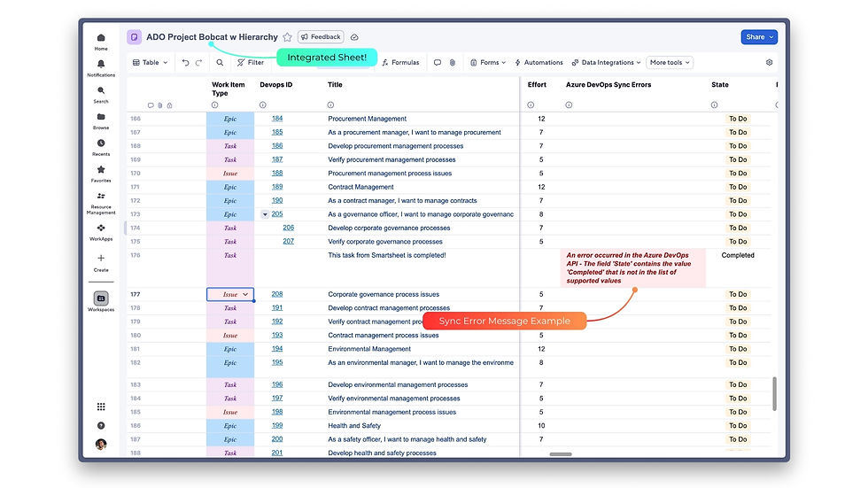868x488 pixels.
Task: Open Devops ID link 193
Action: (277, 335)
